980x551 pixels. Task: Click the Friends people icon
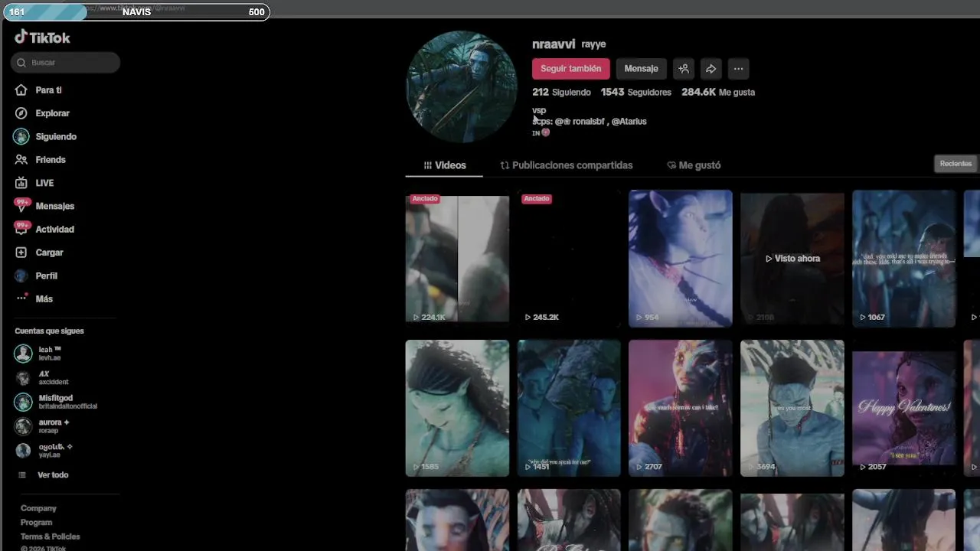click(x=21, y=160)
